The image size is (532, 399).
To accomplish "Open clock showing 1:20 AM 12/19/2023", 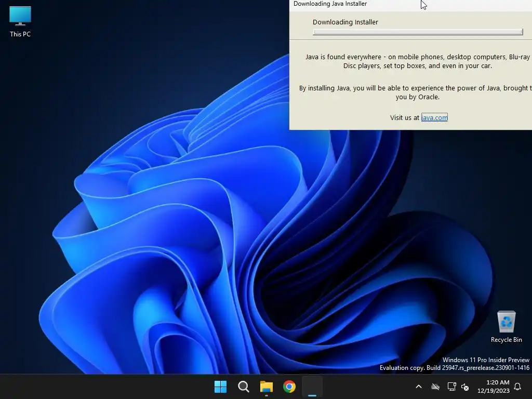I will [494, 387].
